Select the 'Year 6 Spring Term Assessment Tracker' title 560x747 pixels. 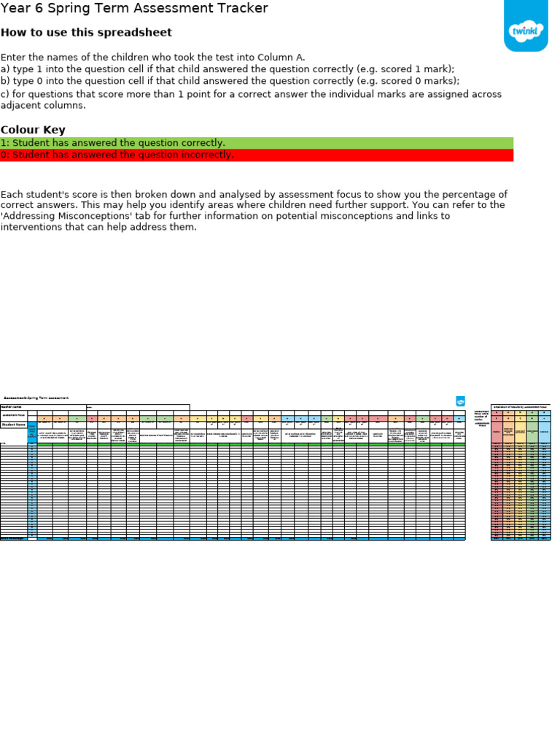tap(134, 8)
